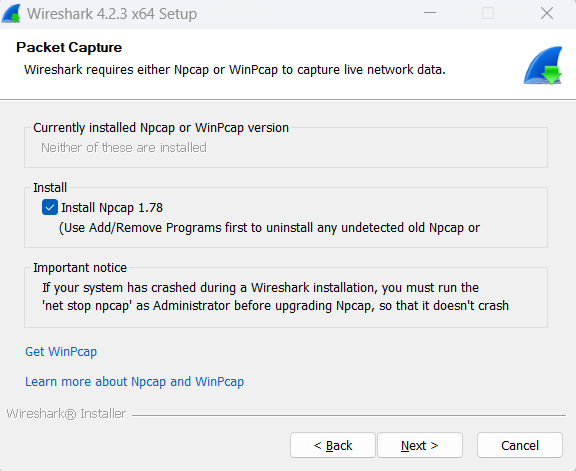Click the 'Wireshark® Installer' branding text
The height and width of the screenshot is (471, 576).
tap(66, 414)
